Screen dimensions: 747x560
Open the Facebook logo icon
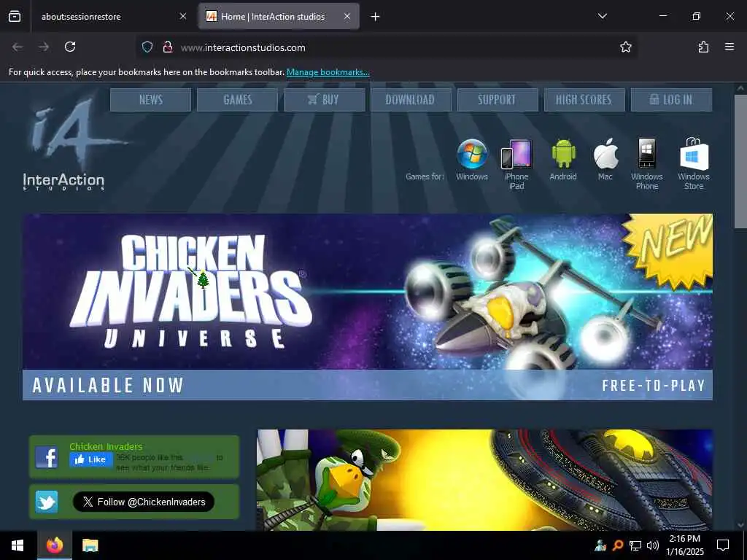point(47,457)
